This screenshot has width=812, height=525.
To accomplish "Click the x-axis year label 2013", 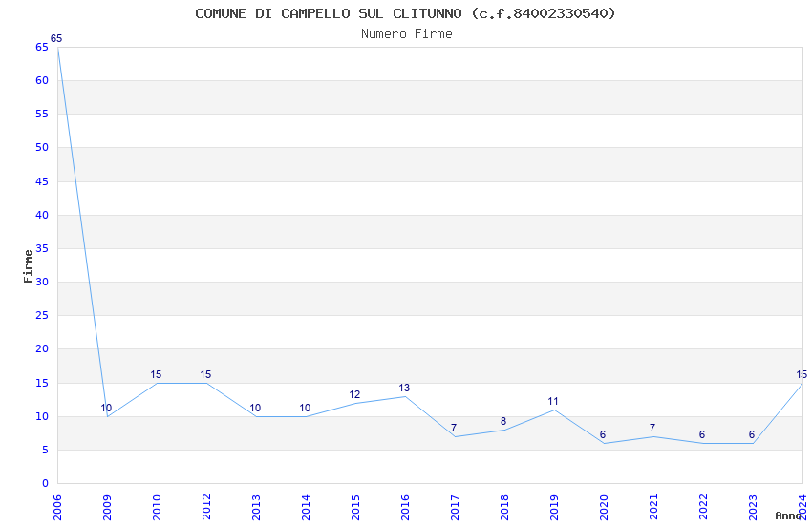I will 256,508.
